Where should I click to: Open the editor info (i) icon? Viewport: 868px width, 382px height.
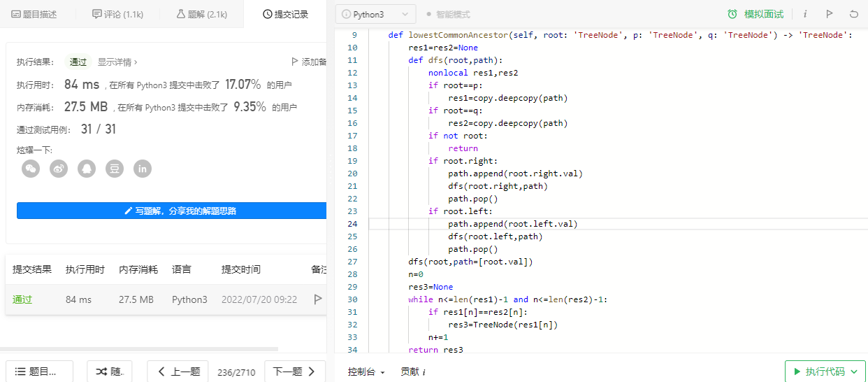tap(805, 14)
